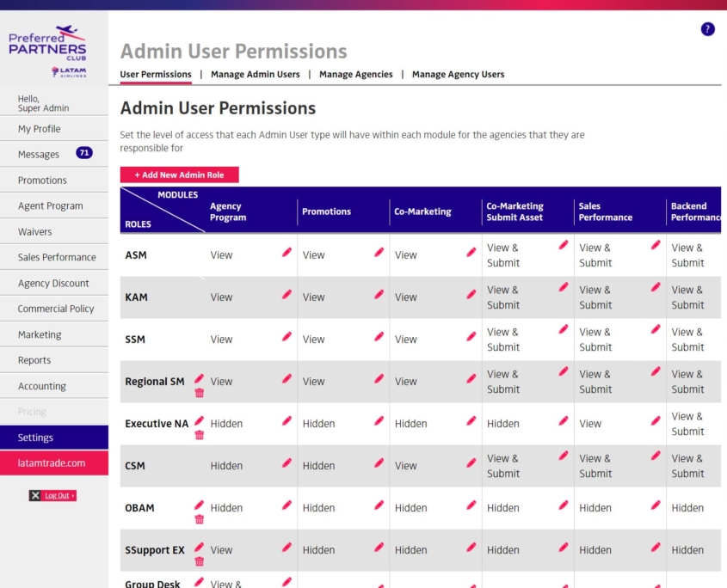
Task: Edit KAM Promotions permission pencil
Action: [379, 294]
